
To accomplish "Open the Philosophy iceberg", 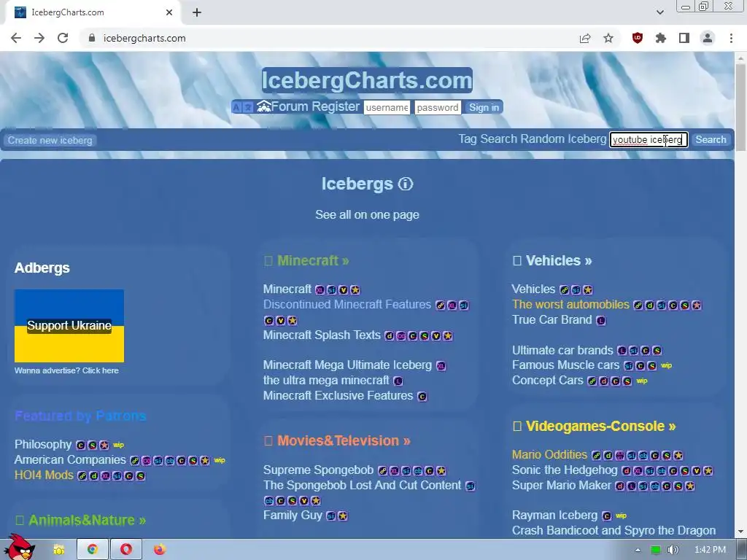I will point(43,444).
